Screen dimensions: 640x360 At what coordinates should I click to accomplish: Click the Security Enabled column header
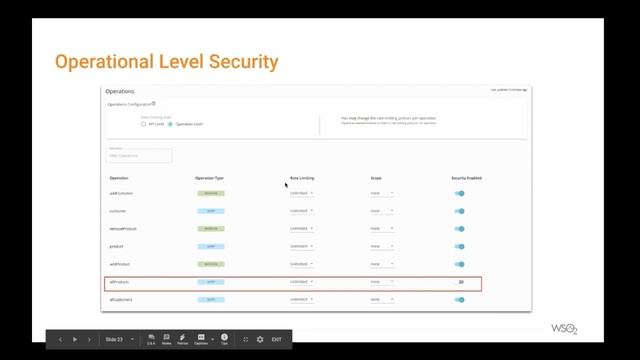point(467,178)
